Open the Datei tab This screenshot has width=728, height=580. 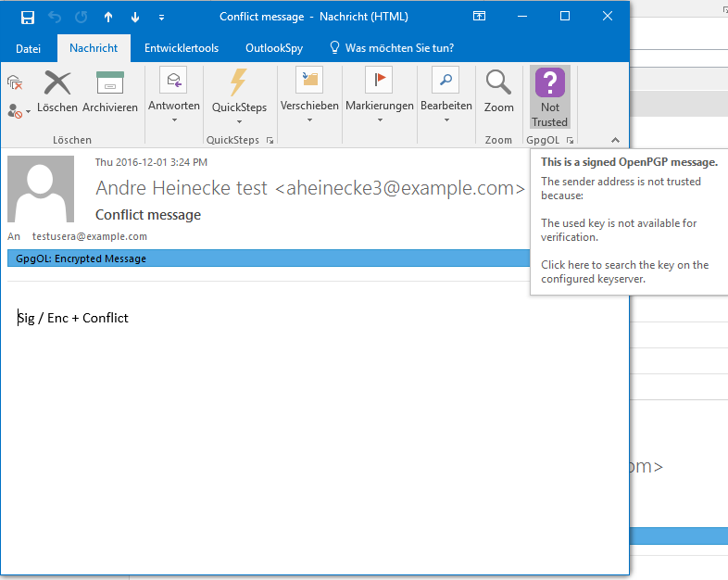(x=29, y=48)
